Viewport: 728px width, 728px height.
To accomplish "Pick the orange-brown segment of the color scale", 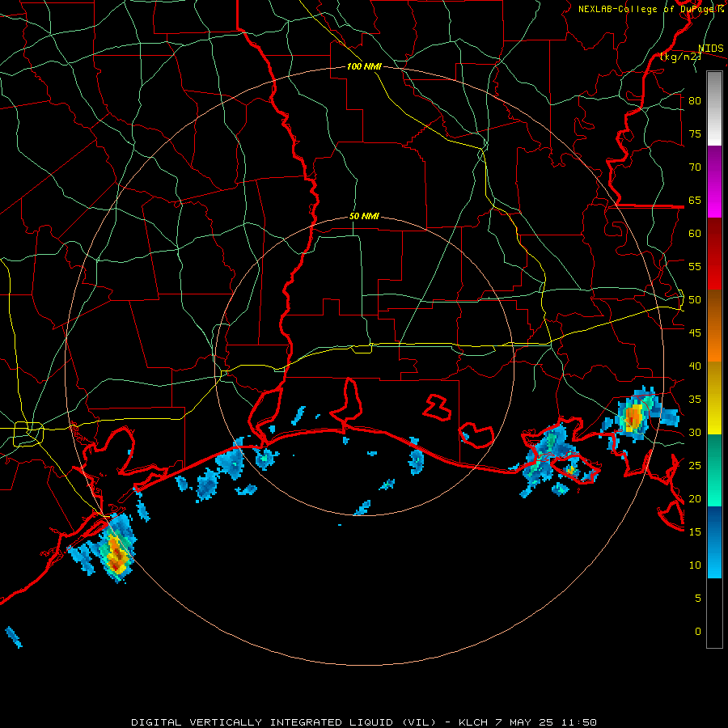I will [714, 326].
